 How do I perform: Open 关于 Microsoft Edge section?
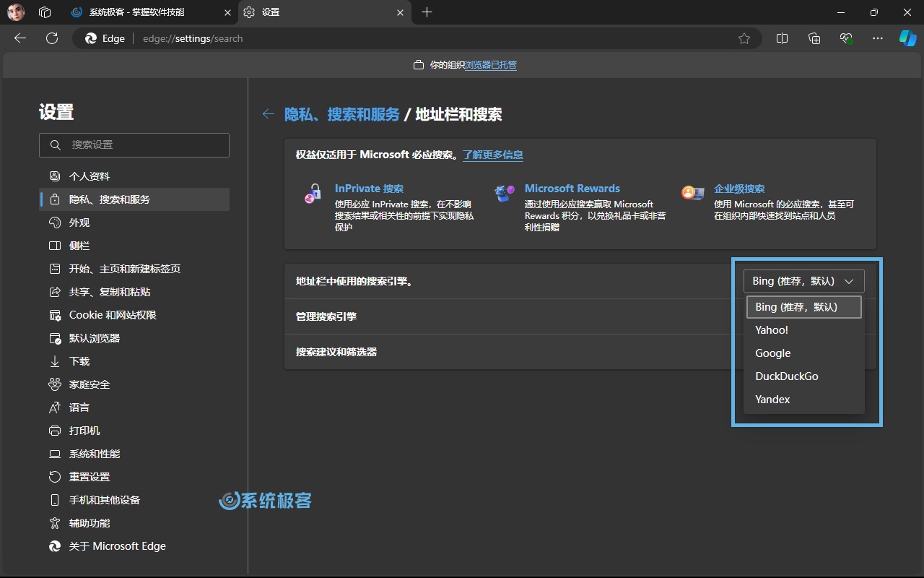click(134, 546)
